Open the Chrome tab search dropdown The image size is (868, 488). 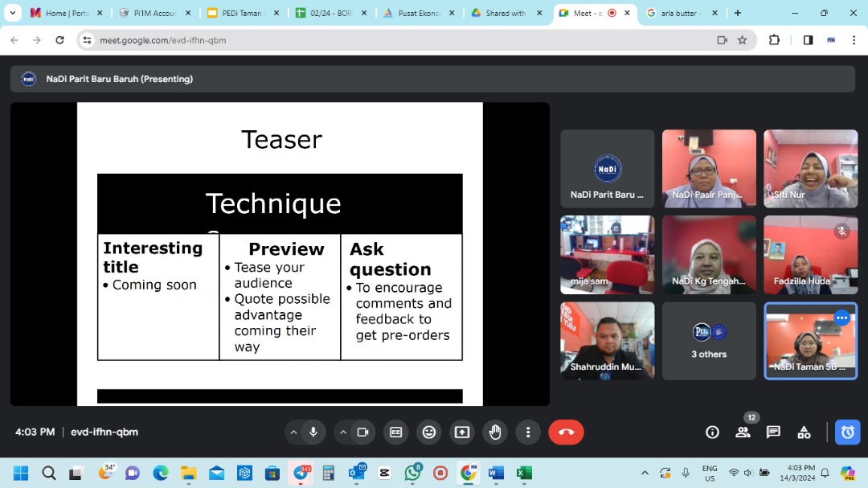(x=12, y=13)
